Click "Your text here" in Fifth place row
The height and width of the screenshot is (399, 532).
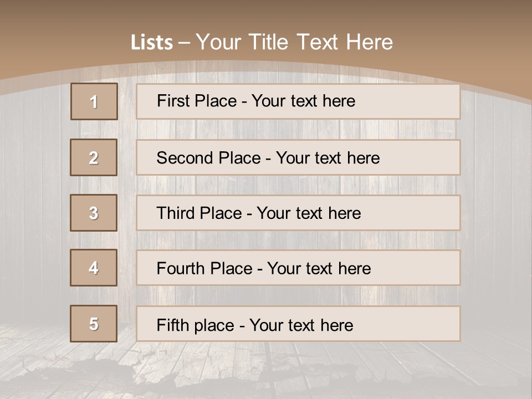pos(301,325)
